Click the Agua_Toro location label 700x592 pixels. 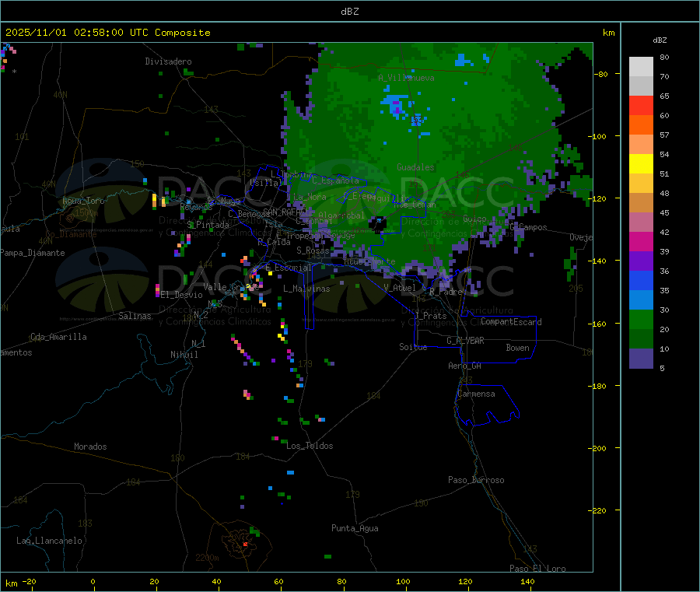pyautogui.click(x=83, y=201)
